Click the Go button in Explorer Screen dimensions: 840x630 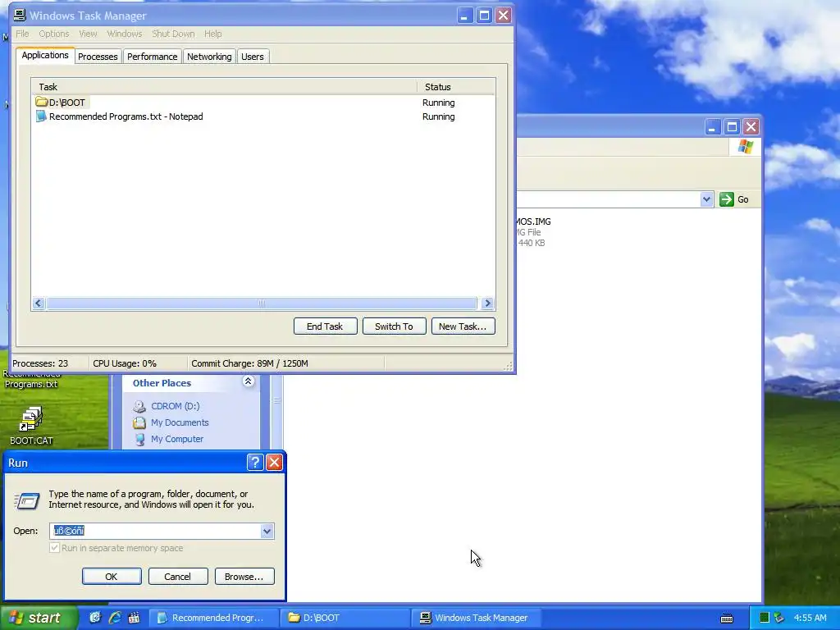tap(734, 199)
